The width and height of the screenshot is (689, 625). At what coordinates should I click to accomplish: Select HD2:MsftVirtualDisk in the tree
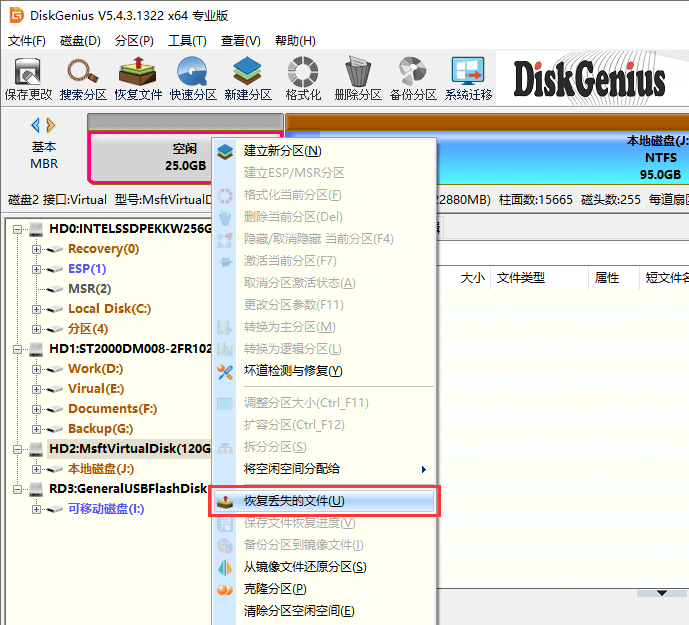[x=130, y=449]
